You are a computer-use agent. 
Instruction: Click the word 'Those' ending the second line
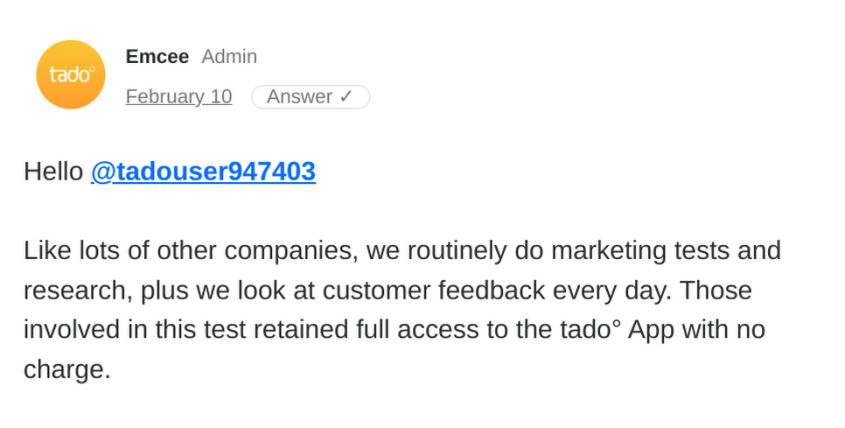[x=716, y=291]
